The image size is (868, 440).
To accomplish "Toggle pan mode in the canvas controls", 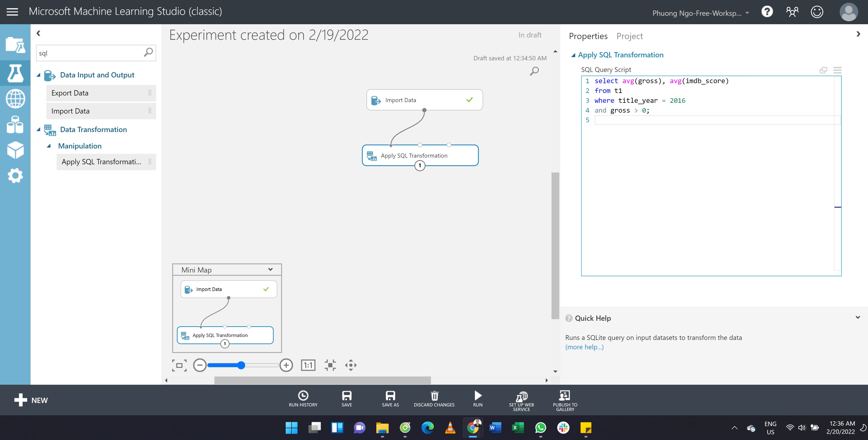I will tap(351, 365).
